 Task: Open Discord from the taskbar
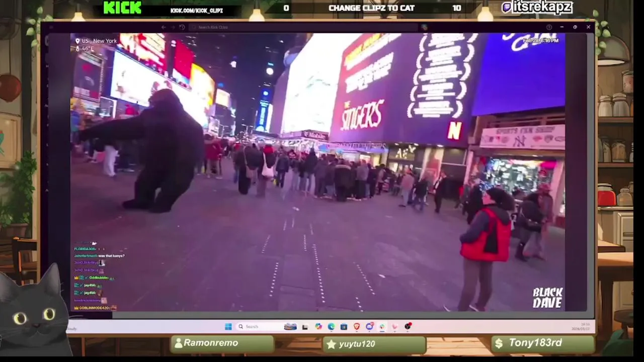(x=370, y=327)
